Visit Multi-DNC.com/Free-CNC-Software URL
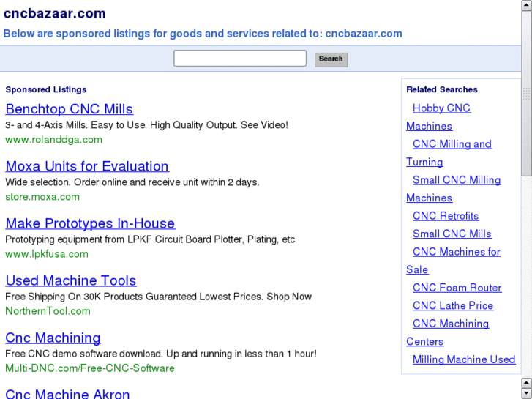 (x=90, y=368)
